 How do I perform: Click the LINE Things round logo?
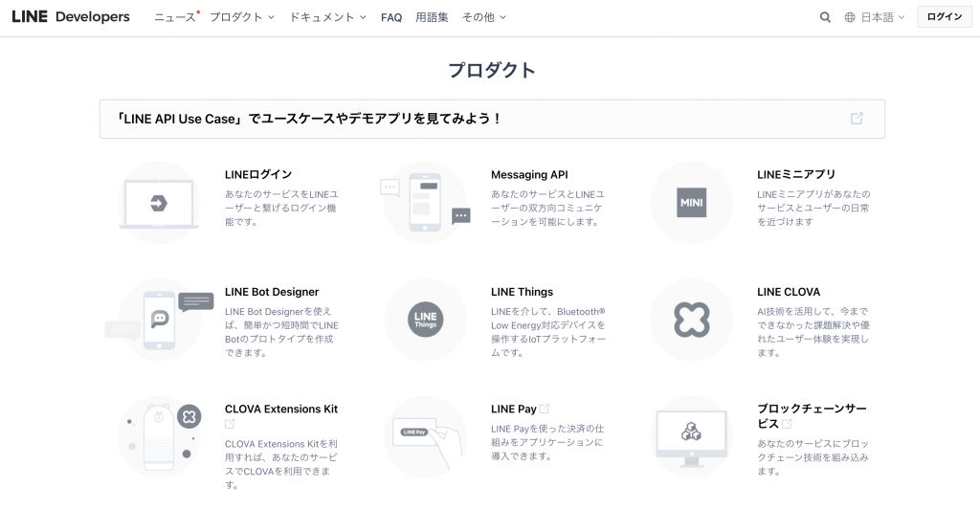click(x=425, y=320)
